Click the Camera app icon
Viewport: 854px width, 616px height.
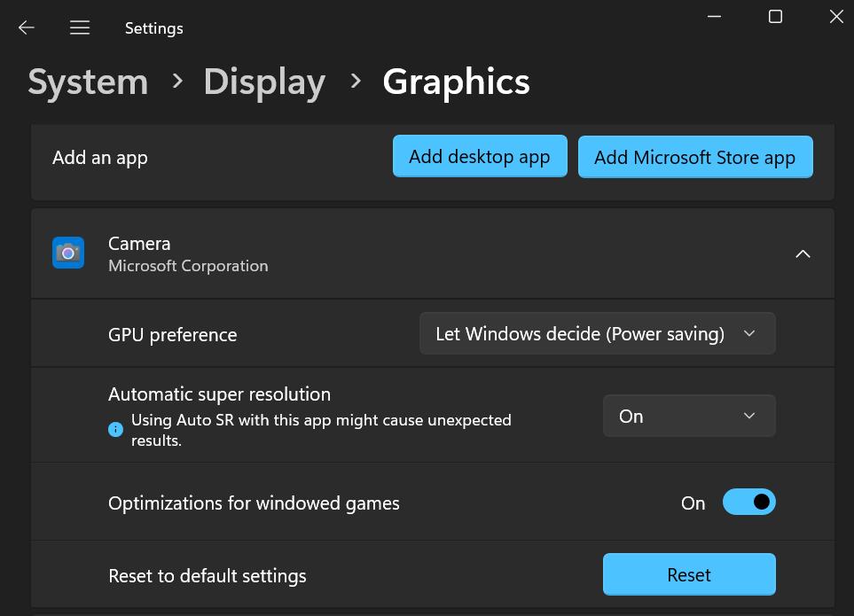68,253
